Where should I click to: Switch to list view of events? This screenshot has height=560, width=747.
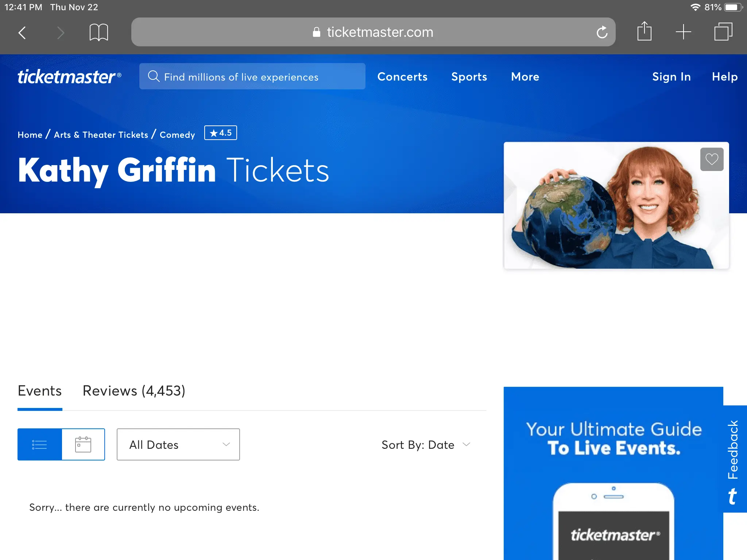40,444
